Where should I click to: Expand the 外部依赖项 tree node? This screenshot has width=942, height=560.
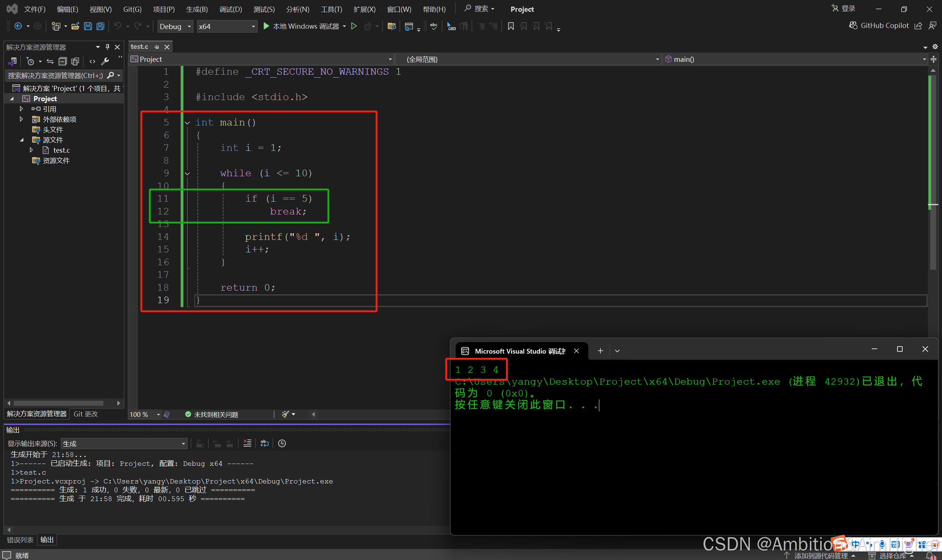point(21,119)
